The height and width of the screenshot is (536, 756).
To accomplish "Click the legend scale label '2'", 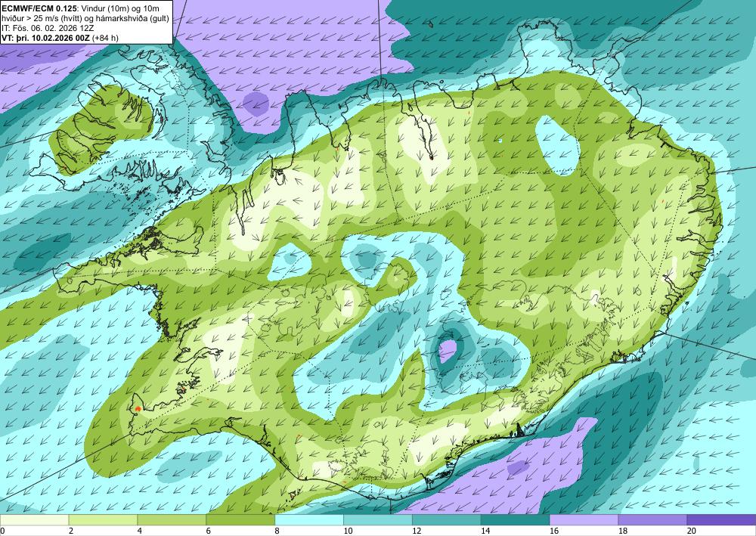I will point(71,531).
